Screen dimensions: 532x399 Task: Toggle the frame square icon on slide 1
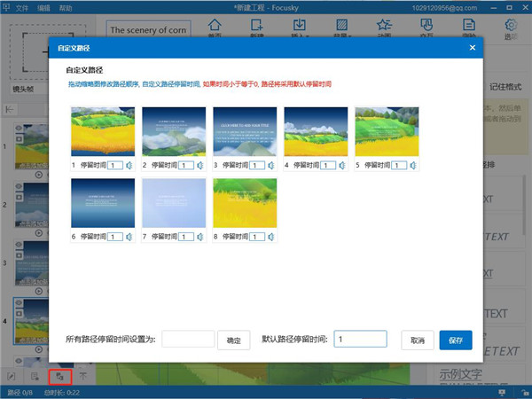click(19, 139)
